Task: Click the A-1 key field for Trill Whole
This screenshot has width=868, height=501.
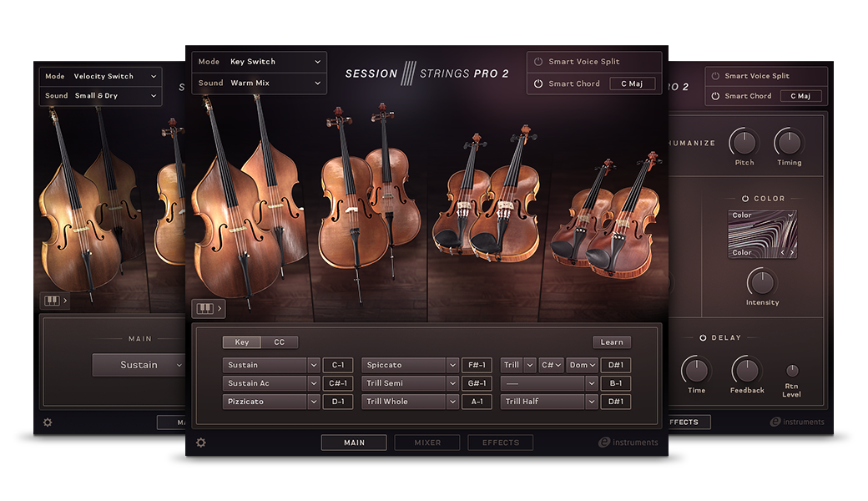Action: pyautogui.click(x=477, y=402)
